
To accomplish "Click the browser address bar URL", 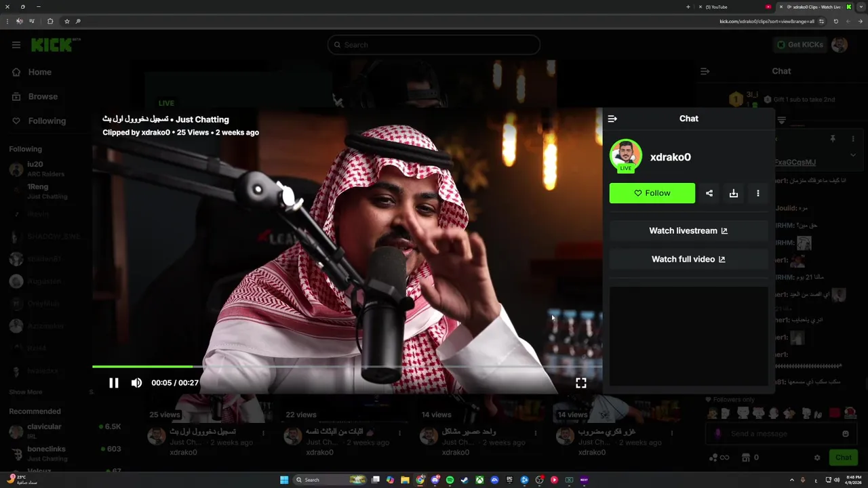I will click(766, 21).
